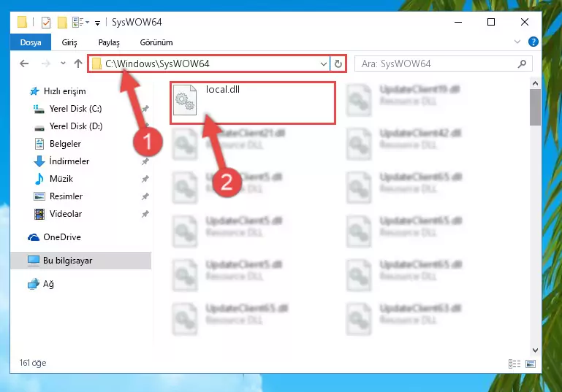The width and height of the screenshot is (562, 392).
Task: Switch to the Paylaş ribbon tab
Action: [x=109, y=42]
